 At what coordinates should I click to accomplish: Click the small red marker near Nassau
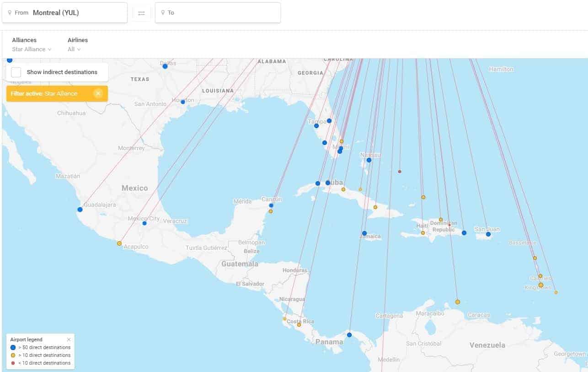pyautogui.click(x=400, y=172)
